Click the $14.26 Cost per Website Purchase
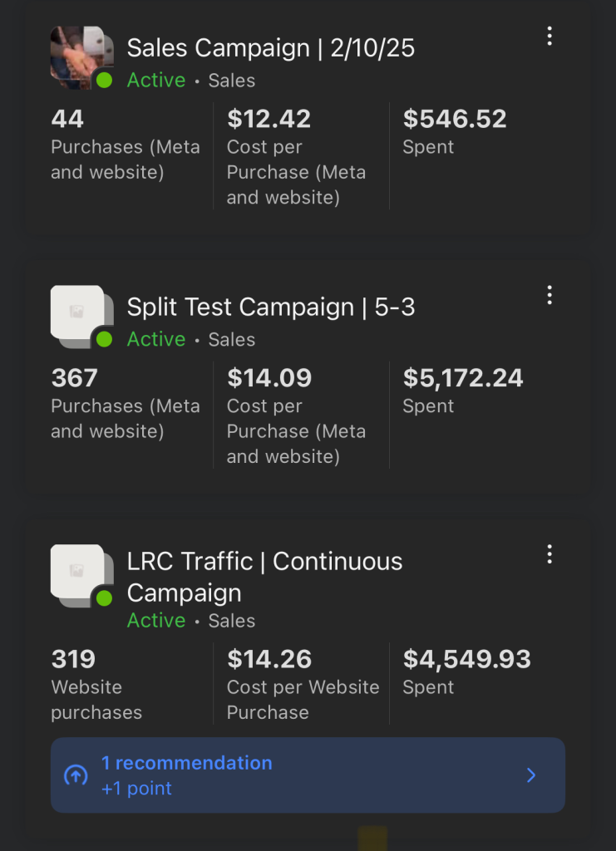 [x=269, y=660]
